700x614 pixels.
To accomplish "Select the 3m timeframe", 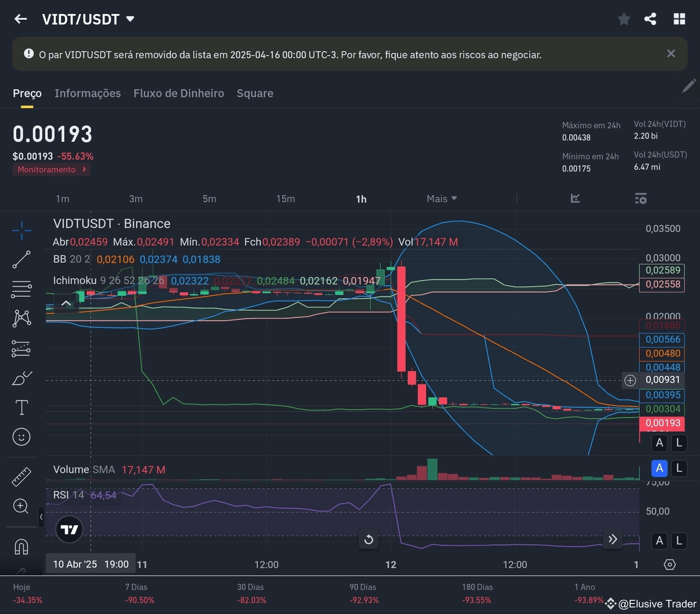I will [136, 199].
